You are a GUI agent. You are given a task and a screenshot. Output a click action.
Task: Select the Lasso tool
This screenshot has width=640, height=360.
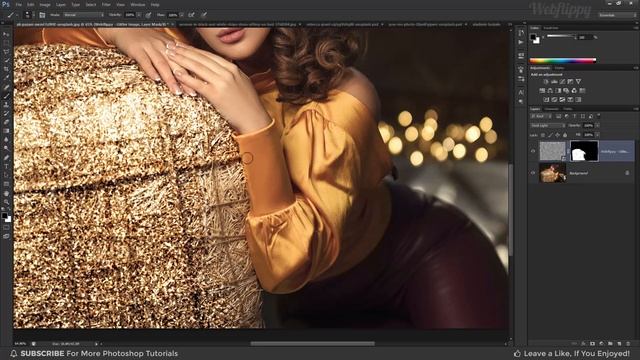pyautogui.click(x=6, y=52)
